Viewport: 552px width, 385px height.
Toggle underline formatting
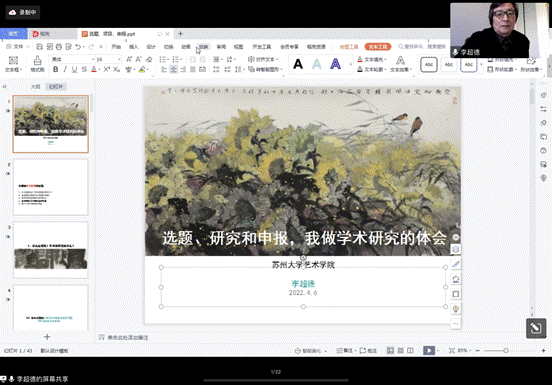[74, 69]
